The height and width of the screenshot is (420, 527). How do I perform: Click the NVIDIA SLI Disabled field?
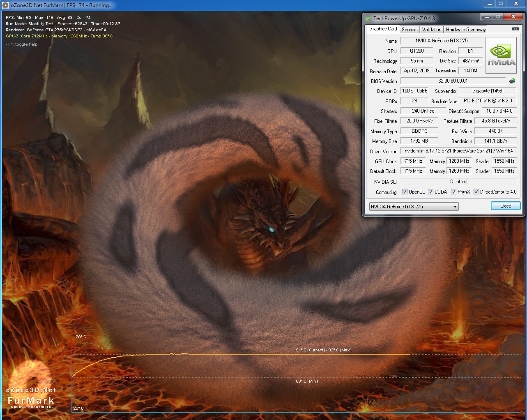click(x=458, y=182)
